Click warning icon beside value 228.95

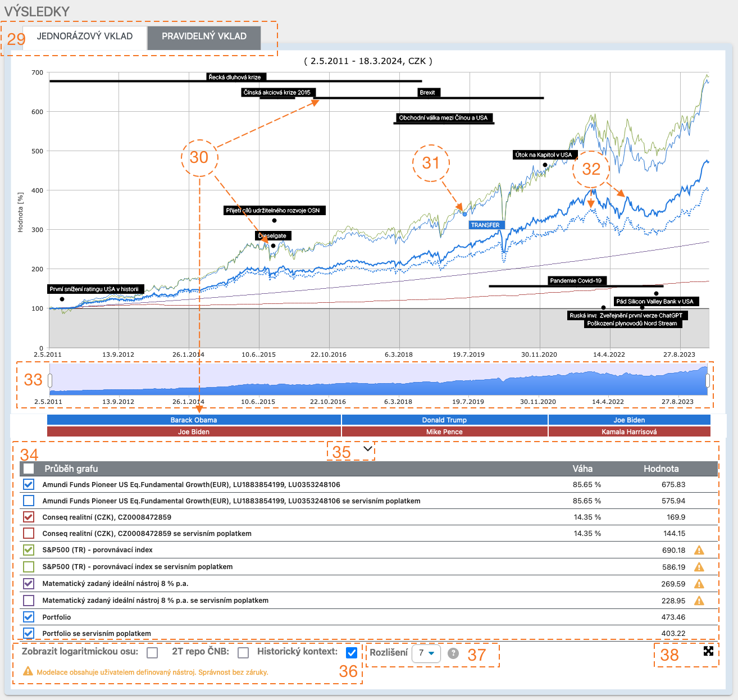699,601
